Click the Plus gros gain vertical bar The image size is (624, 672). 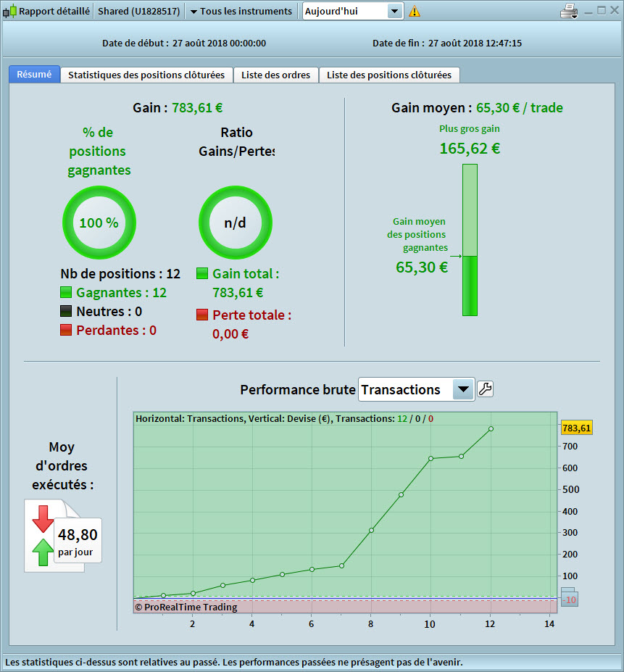(x=470, y=240)
